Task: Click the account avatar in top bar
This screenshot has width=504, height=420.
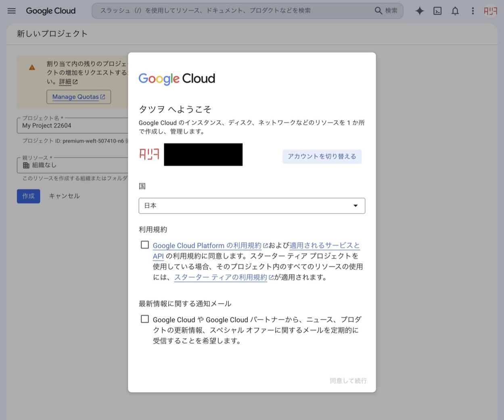Action: pos(490,11)
